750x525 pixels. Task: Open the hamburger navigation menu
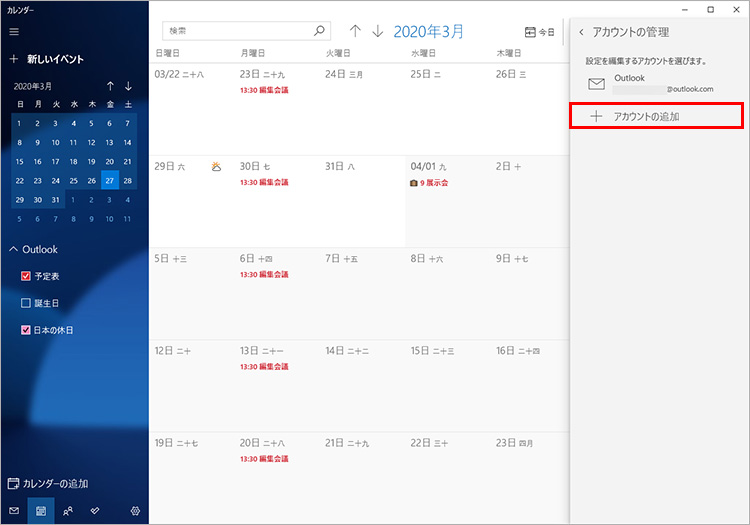point(14,32)
